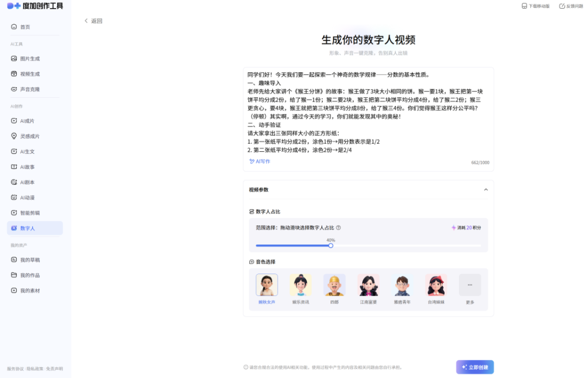Open 图片生成 image generation icon
This screenshot has height=378, width=588.
pos(14,58)
